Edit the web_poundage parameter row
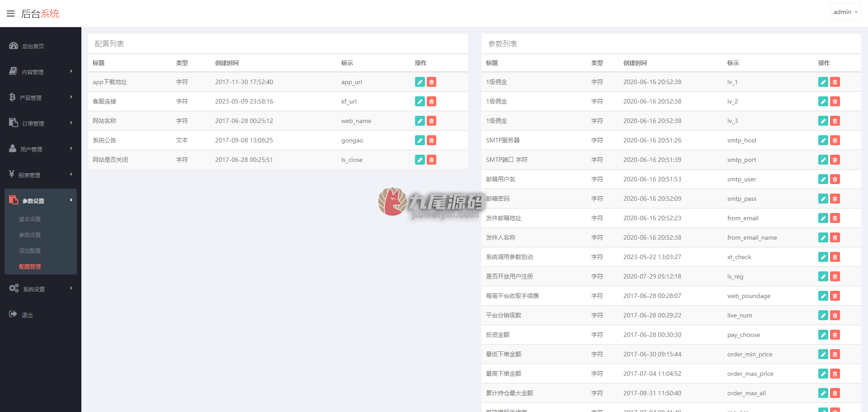The image size is (868, 412). click(x=823, y=296)
